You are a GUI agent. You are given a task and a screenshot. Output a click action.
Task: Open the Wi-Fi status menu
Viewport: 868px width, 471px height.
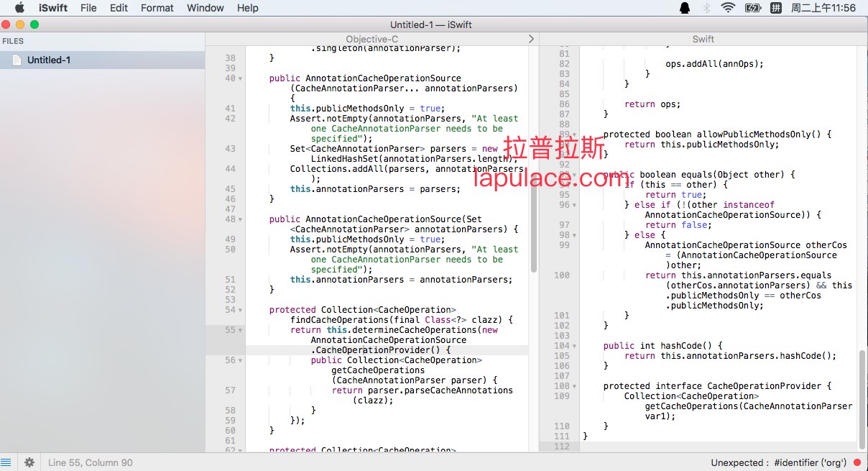[729, 8]
